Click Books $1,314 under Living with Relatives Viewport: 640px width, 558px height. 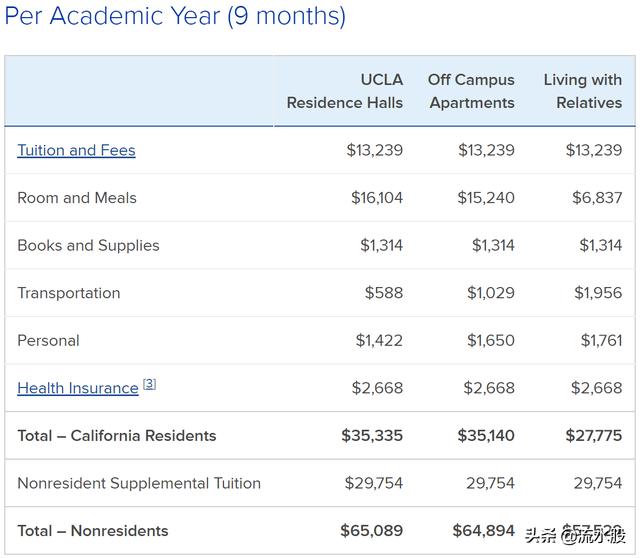pos(601,245)
